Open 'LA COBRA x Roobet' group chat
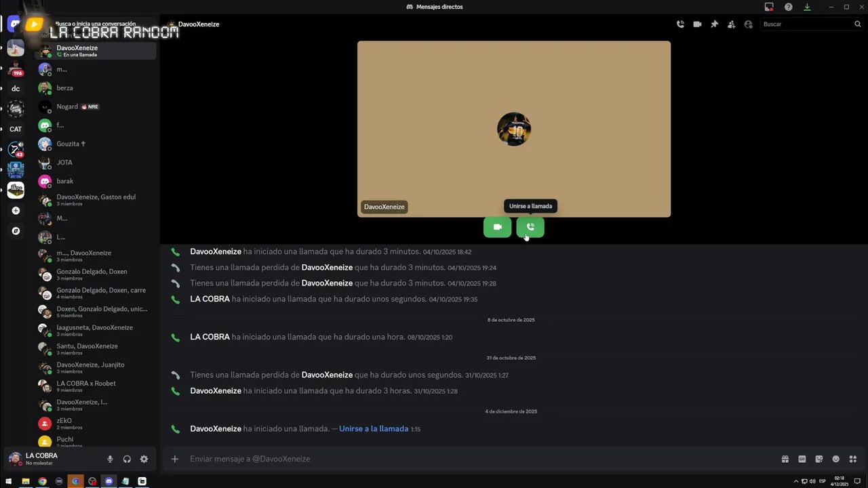Viewport: 868px width, 488px height. click(96, 386)
